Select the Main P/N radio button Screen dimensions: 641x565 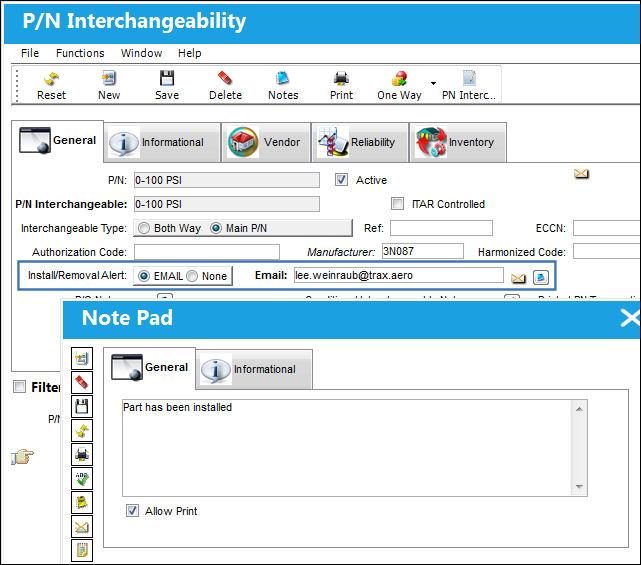216,228
